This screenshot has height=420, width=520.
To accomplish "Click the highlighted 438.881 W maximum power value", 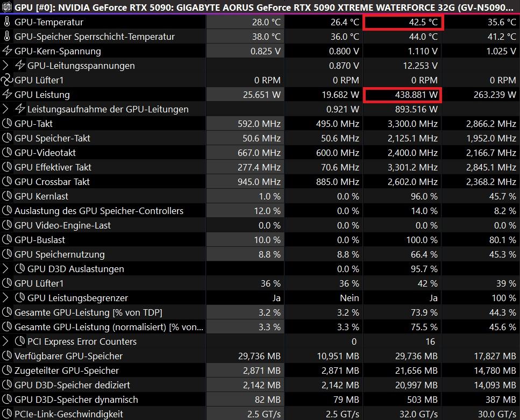I will point(402,95).
